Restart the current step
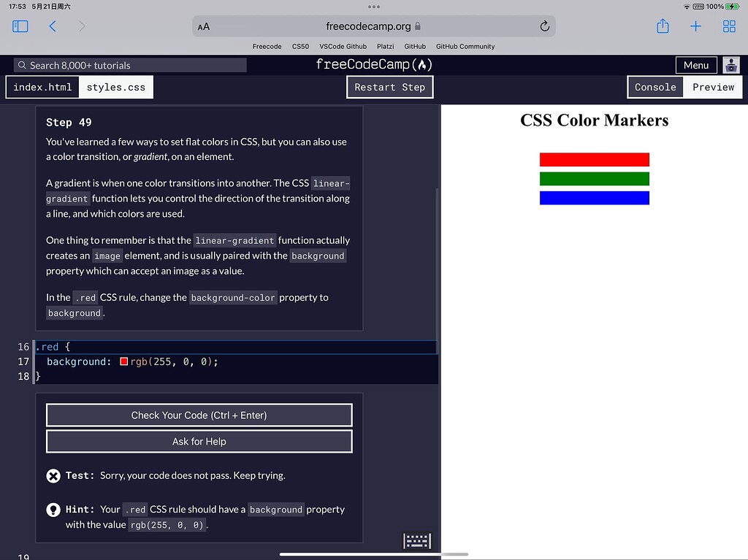This screenshot has width=748, height=560. tap(389, 87)
